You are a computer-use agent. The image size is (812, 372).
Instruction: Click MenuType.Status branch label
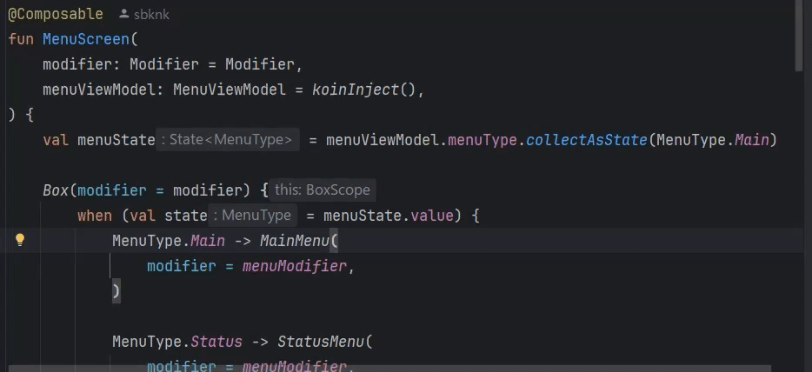click(x=177, y=342)
